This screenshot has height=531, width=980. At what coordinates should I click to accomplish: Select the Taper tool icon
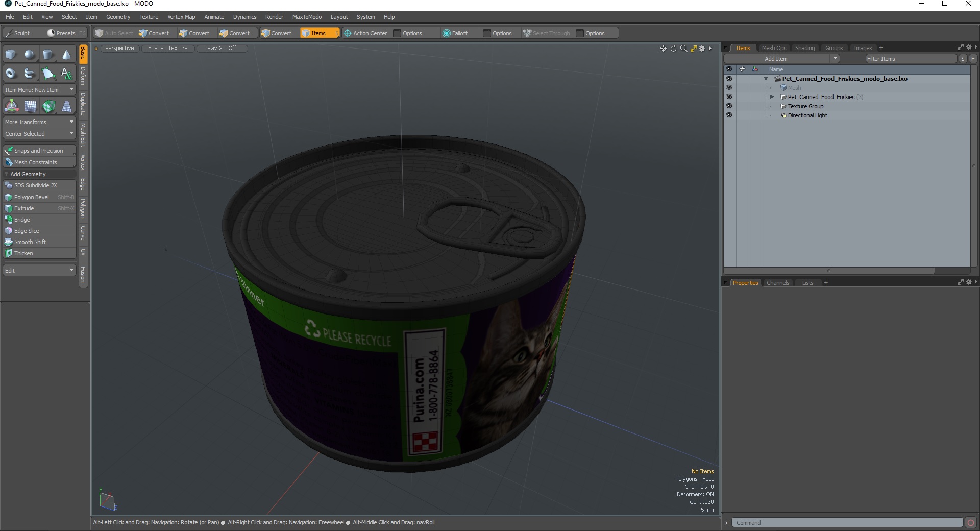coord(67,106)
